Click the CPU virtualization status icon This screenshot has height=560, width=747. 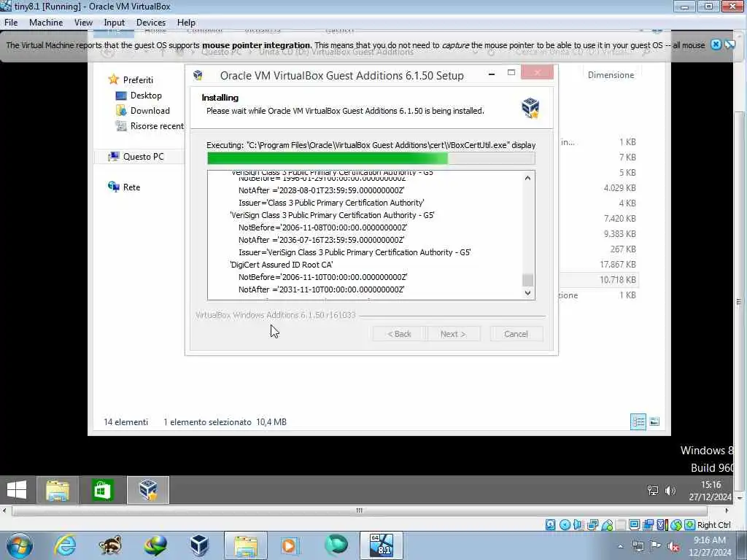[x=662, y=525]
